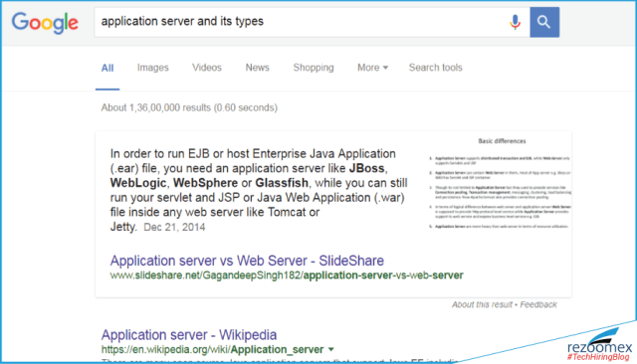Select the All tab
Viewport: 637px width, 364px height.
pos(107,68)
